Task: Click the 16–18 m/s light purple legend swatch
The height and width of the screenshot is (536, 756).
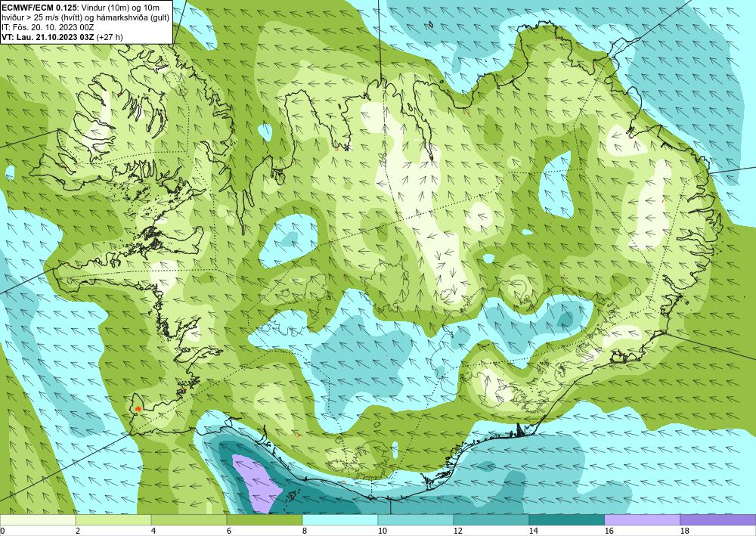Action: [x=642, y=520]
